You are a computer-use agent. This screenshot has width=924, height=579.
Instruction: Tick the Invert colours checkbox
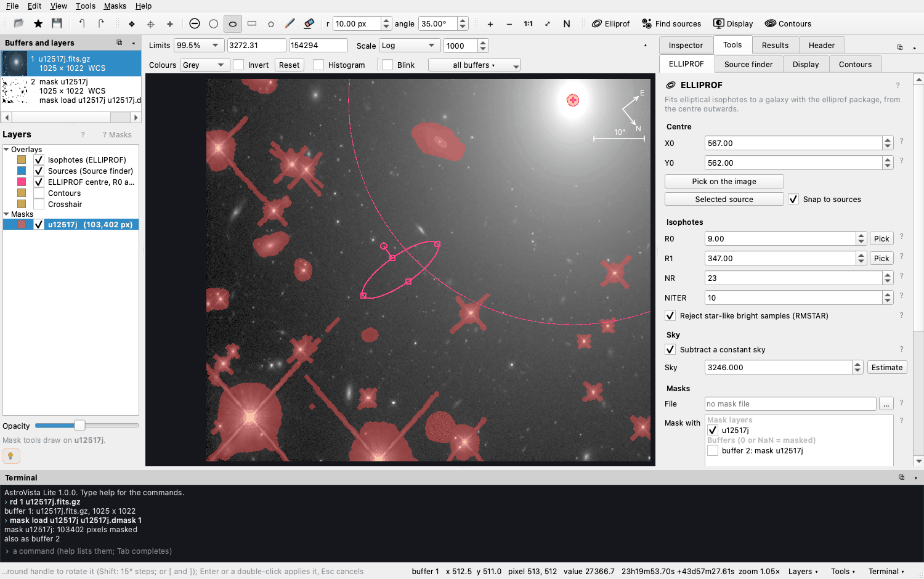[238, 65]
